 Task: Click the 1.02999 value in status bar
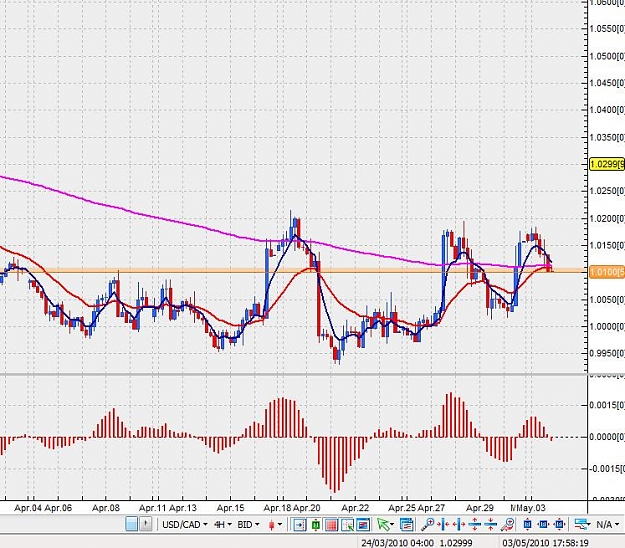point(456,543)
